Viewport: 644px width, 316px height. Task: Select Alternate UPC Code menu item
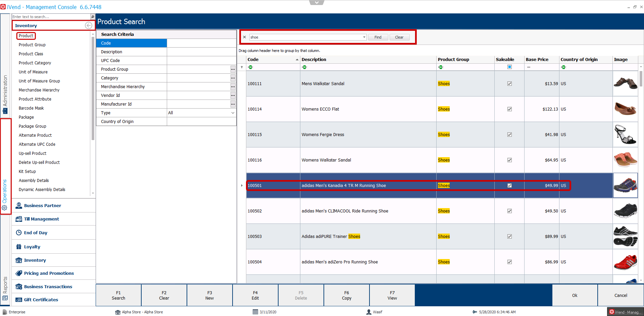click(x=37, y=144)
